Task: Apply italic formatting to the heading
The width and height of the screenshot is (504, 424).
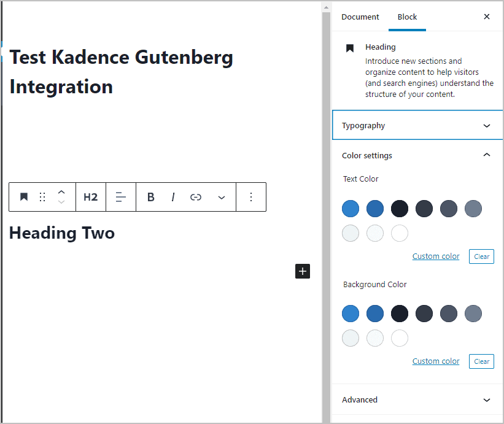Action: [x=173, y=196]
